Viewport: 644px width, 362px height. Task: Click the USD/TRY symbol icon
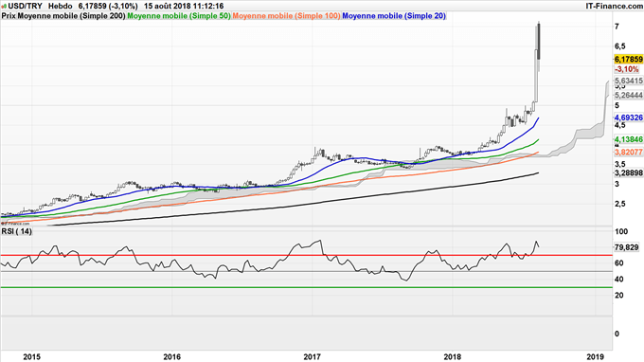(x=4, y=7)
